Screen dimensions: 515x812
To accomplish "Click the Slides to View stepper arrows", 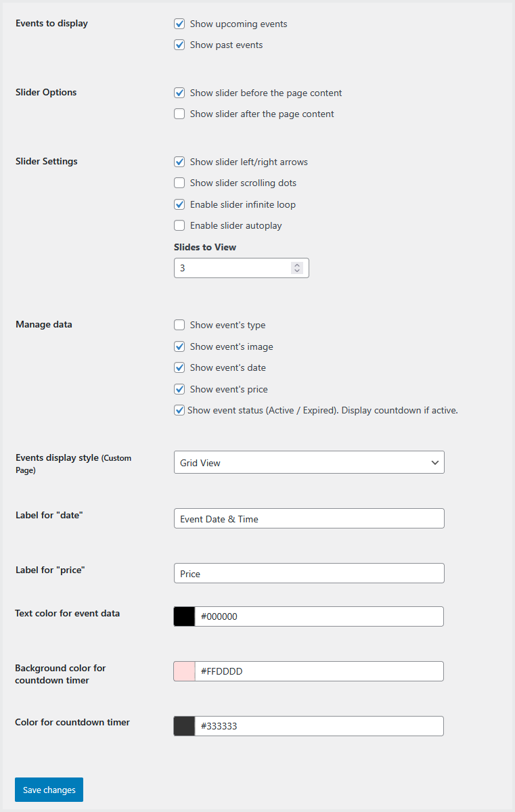I will pos(296,269).
